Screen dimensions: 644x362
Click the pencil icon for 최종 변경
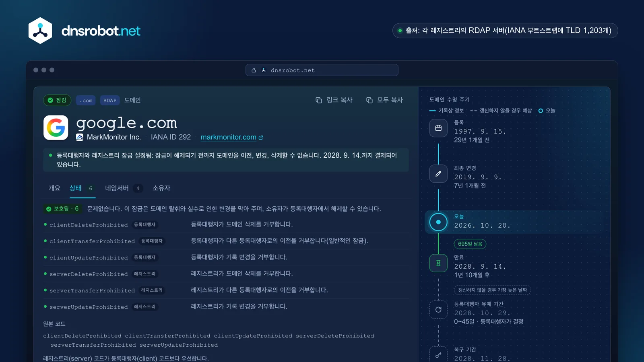tap(438, 174)
